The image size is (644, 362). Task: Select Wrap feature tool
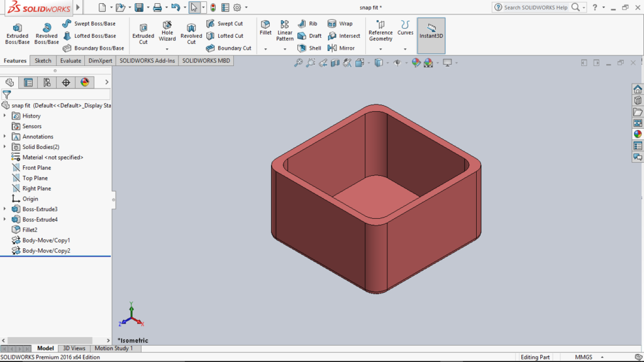tap(340, 23)
